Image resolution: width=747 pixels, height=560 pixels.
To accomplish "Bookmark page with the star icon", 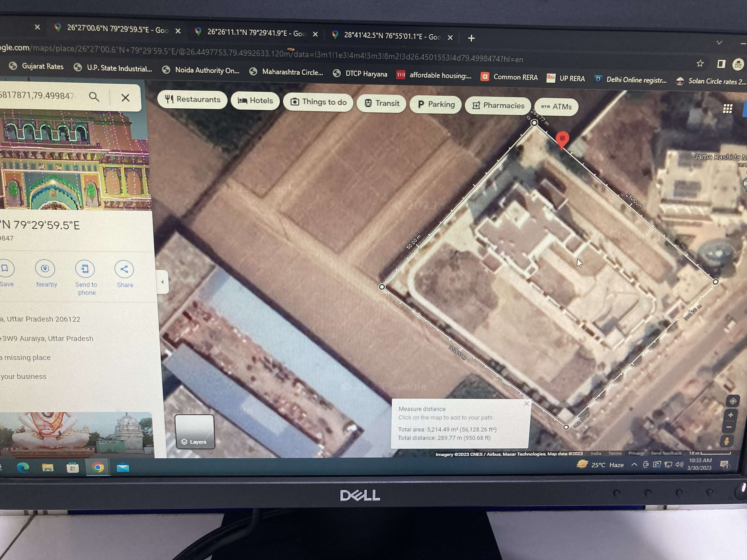I will pos(700,64).
